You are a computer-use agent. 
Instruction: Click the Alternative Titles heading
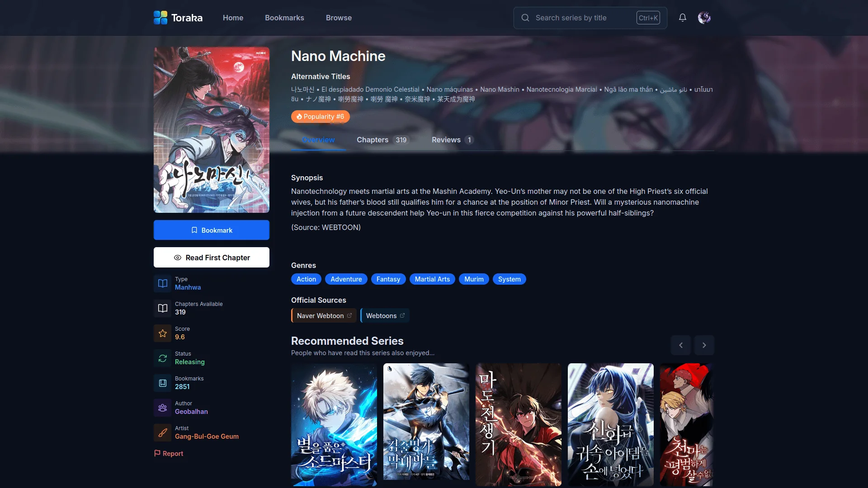click(321, 76)
